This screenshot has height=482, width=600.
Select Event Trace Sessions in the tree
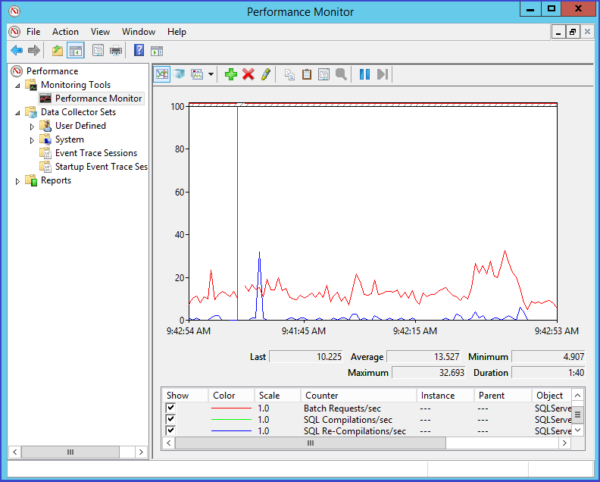[96, 153]
